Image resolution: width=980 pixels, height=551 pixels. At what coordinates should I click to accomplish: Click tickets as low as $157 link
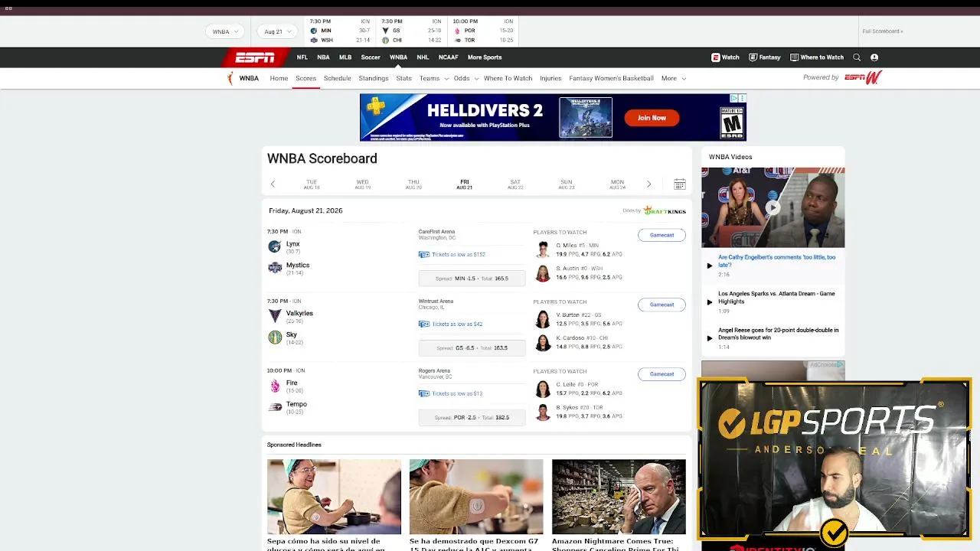coord(459,255)
